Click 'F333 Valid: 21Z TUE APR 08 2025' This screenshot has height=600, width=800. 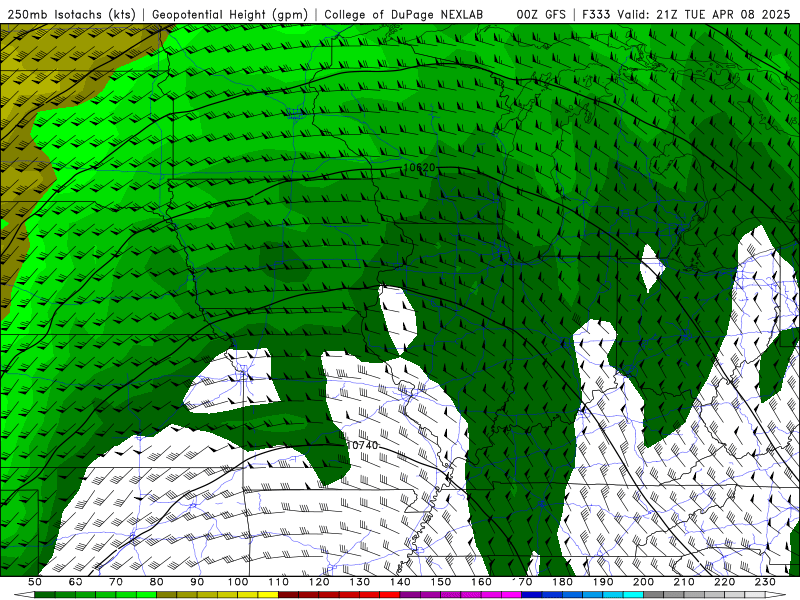[x=686, y=14]
